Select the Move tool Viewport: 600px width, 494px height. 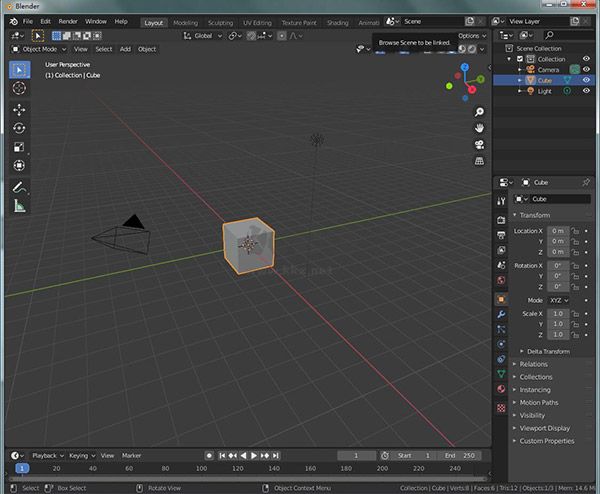[x=19, y=109]
